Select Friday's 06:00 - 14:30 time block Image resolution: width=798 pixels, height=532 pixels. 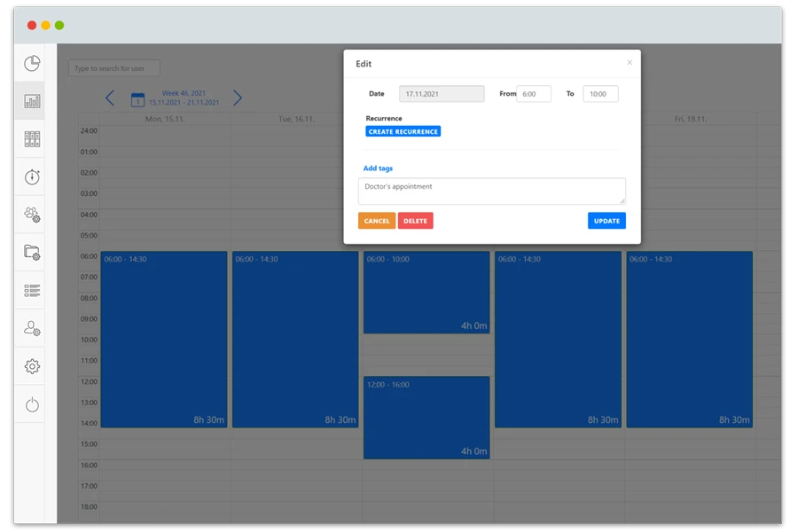click(x=690, y=339)
